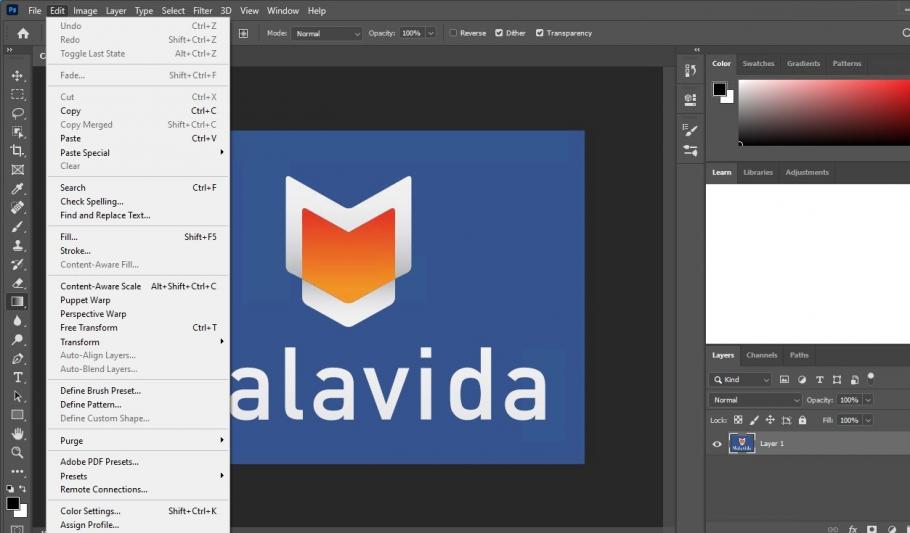Select the Blur tool
Screen dimensions: 910x533
[x=17, y=320]
